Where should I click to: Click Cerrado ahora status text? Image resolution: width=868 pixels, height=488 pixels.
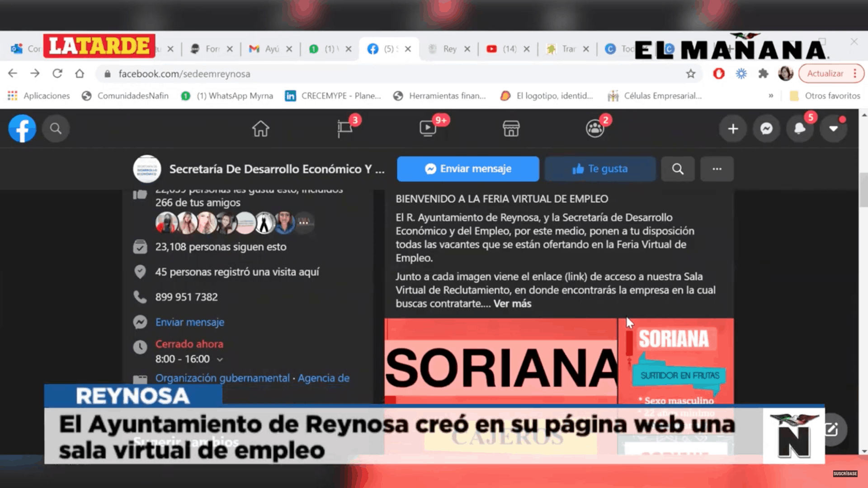tap(189, 344)
